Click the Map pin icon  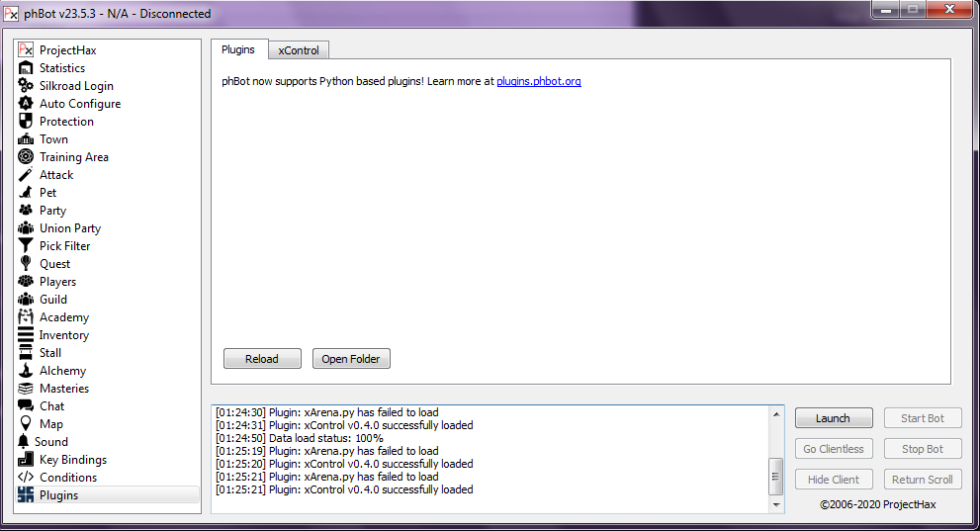(x=26, y=424)
